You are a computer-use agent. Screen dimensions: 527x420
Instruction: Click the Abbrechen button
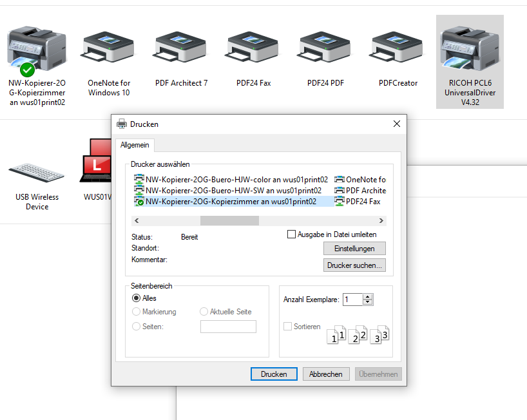click(326, 374)
